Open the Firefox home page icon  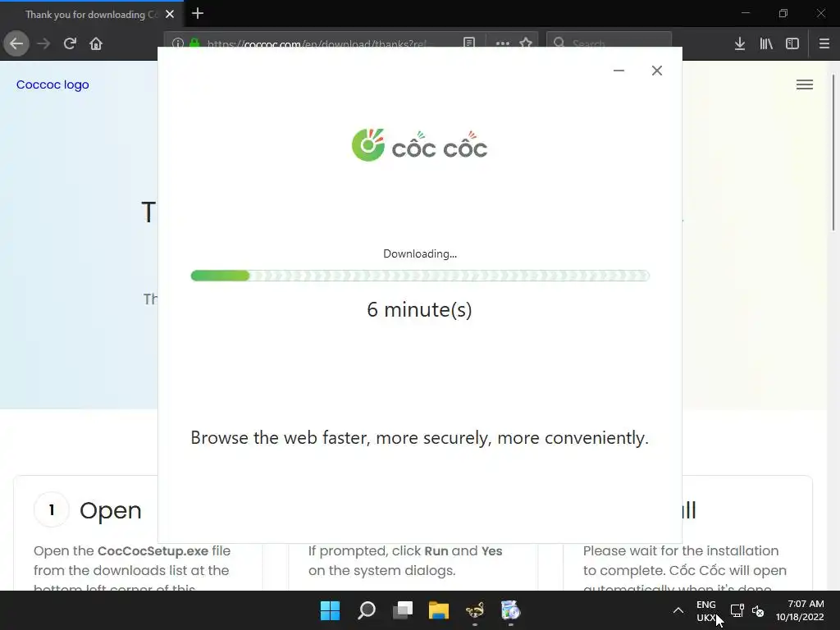pos(96,43)
